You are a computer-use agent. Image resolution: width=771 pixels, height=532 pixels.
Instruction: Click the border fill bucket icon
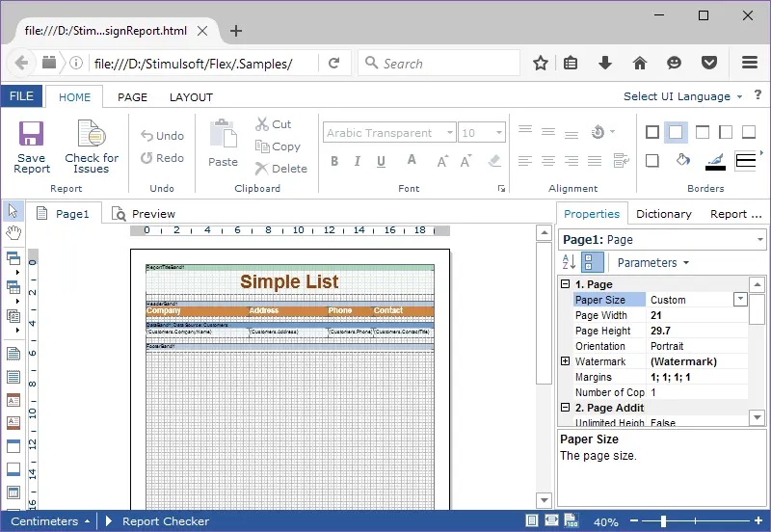682,160
